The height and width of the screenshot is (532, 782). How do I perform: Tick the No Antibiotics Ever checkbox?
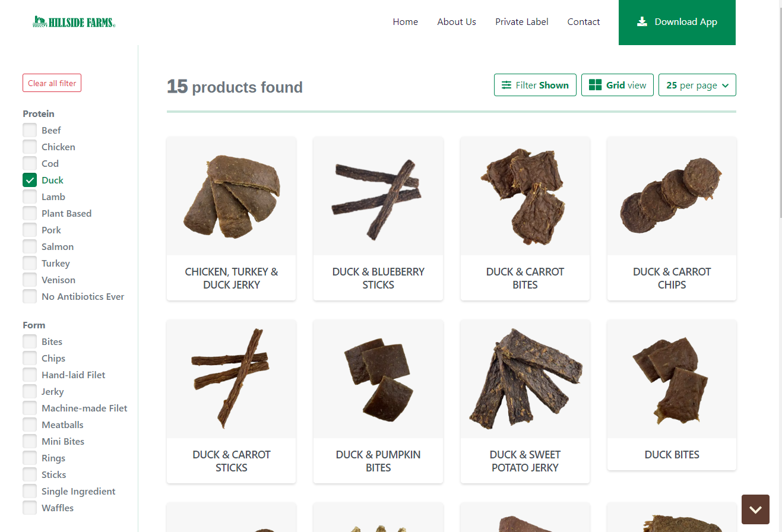tap(30, 296)
